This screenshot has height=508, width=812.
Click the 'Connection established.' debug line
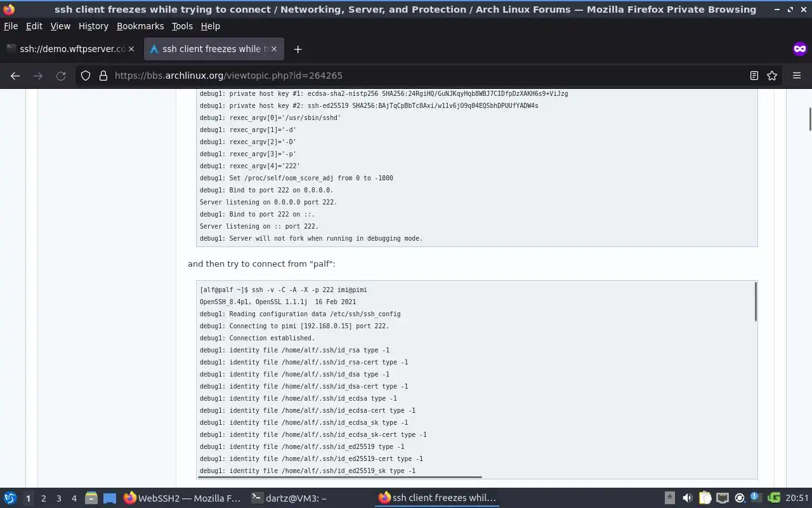coord(257,338)
